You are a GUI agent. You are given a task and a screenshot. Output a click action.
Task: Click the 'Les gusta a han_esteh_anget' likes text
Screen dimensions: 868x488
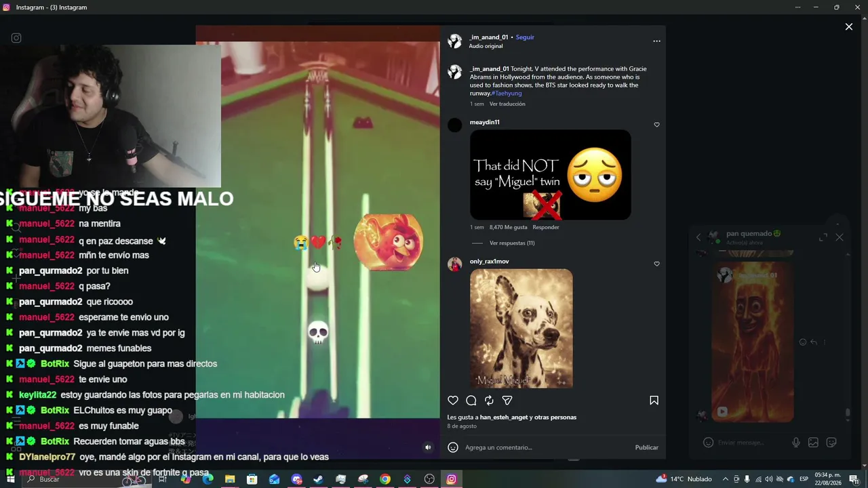(512, 418)
